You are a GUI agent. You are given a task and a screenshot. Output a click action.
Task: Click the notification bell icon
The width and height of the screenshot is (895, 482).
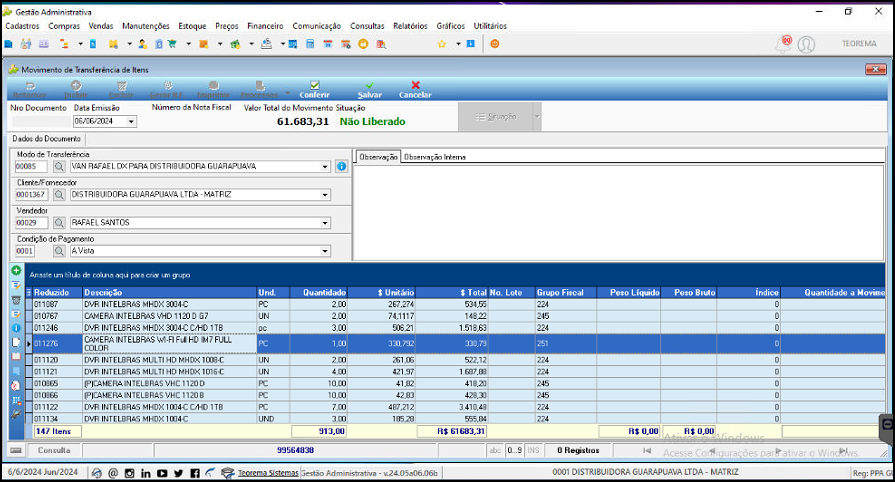tap(784, 43)
